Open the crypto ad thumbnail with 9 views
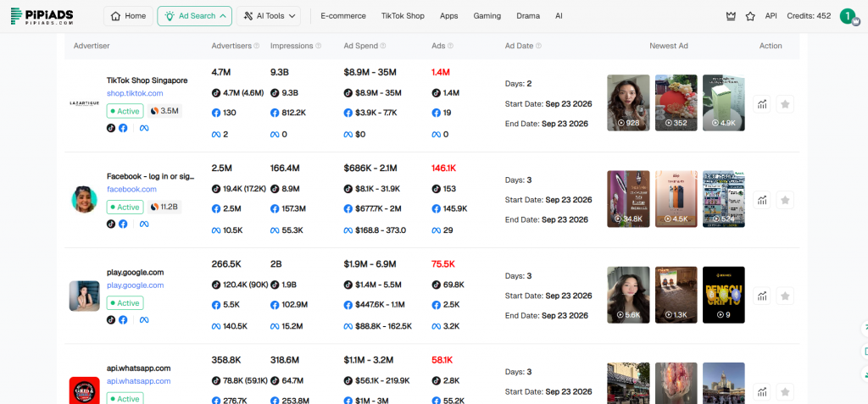Image resolution: width=868 pixels, height=404 pixels. pyautogui.click(x=724, y=295)
